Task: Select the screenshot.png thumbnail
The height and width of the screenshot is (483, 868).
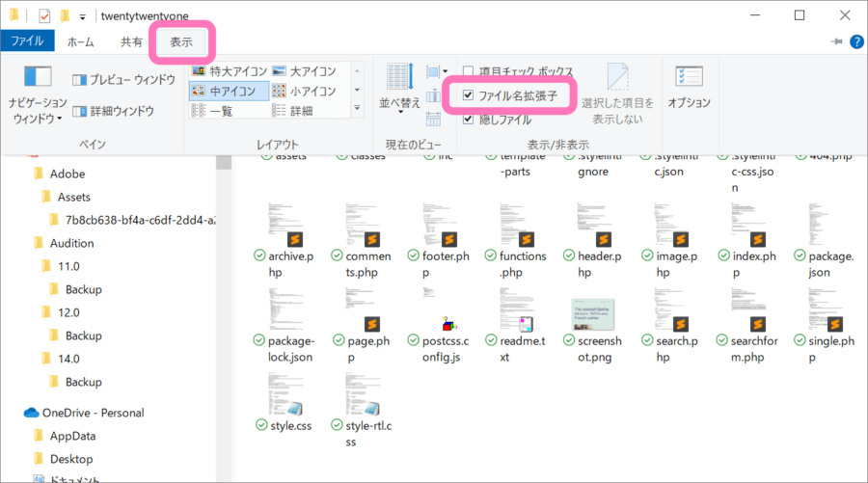Action: (593, 314)
